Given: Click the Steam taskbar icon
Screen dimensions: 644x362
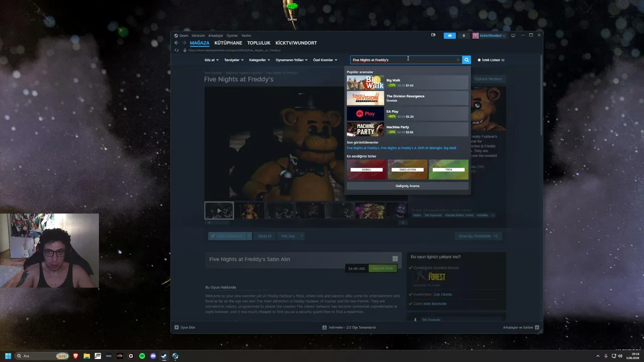Looking at the screenshot, I should tap(164, 356).
